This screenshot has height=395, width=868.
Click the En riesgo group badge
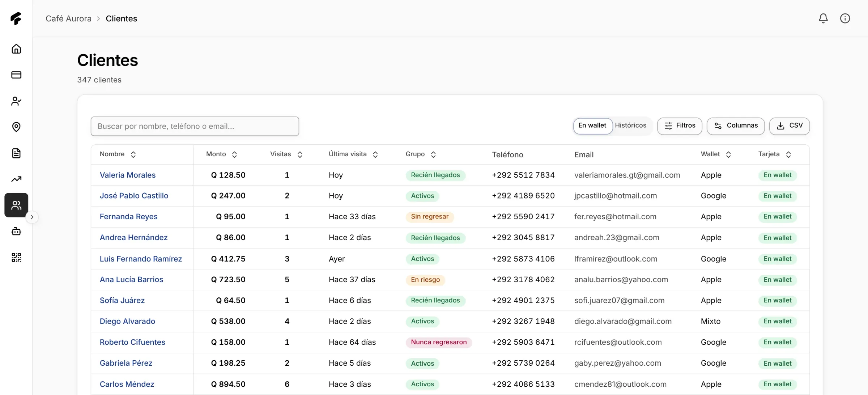point(425,280)
